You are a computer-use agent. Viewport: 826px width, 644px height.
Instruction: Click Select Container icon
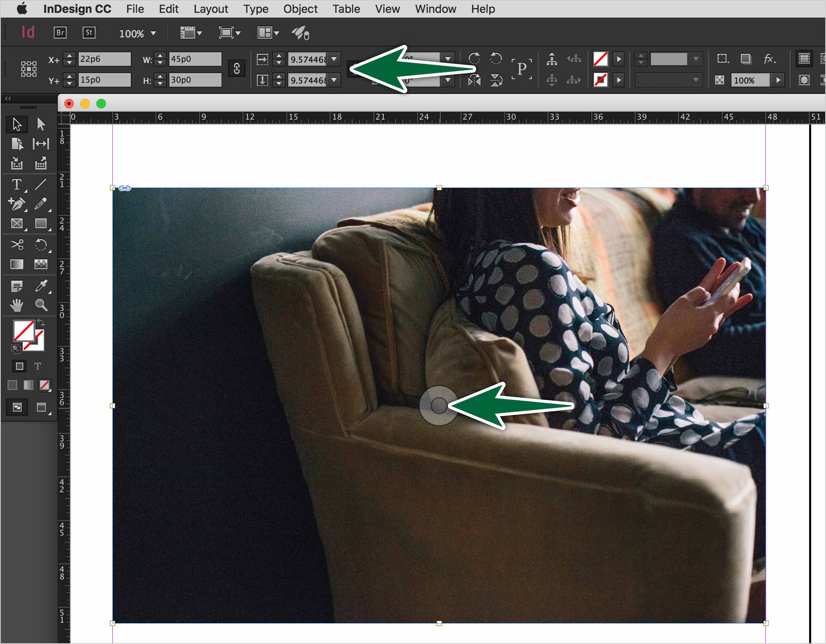point(551,59)
